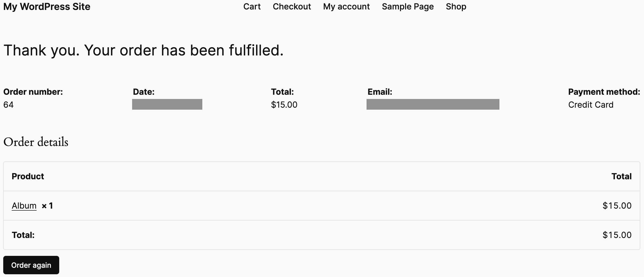644x277 pixels.
Task: Click the Credit Card payment method text
Action: [590, 105]
